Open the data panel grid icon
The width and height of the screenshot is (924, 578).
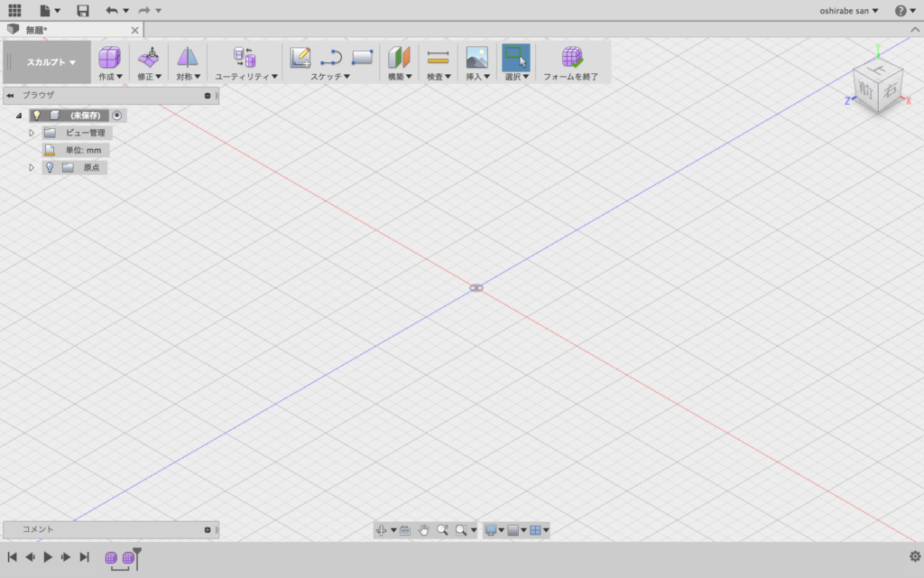tap(14, 10)
